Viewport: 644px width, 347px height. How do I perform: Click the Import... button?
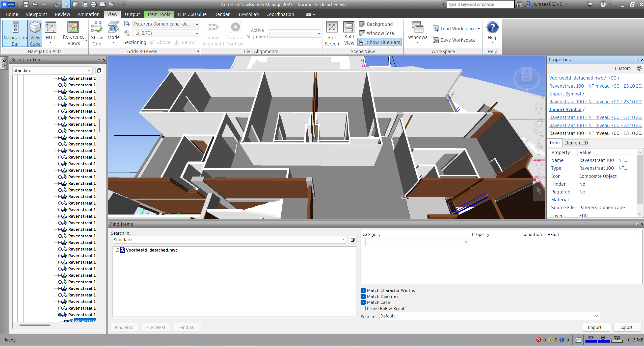(596, 327)
